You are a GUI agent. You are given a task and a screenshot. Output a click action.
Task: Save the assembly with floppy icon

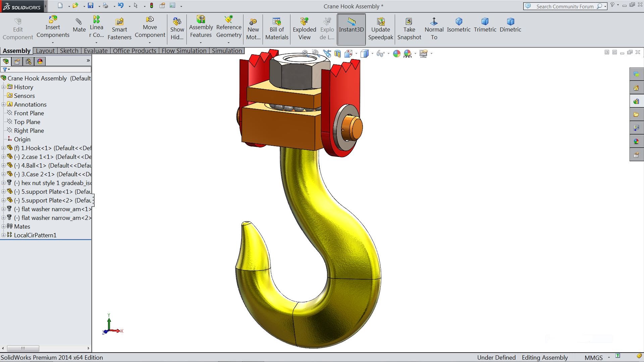tap(91, 5)
